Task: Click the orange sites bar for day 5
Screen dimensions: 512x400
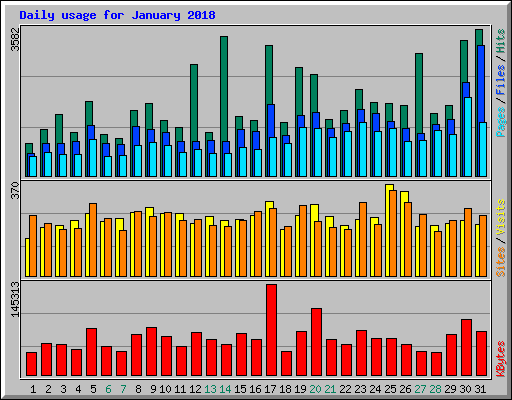Action: 93,240
